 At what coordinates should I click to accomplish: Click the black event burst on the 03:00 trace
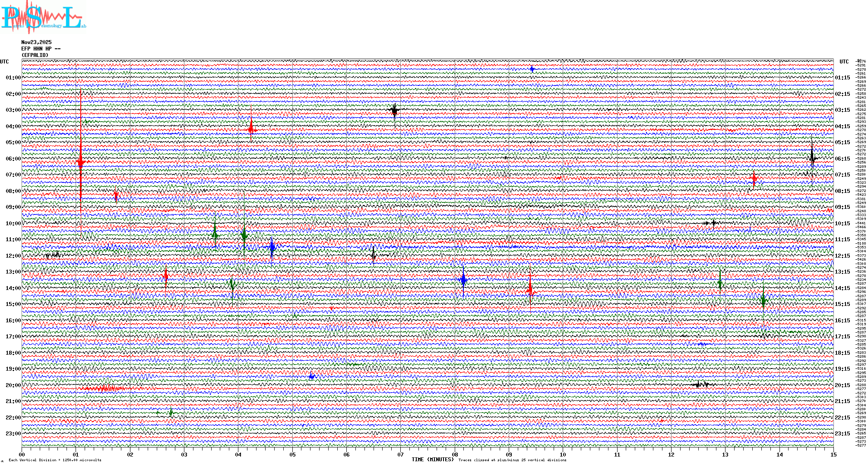tap(394, 110)
